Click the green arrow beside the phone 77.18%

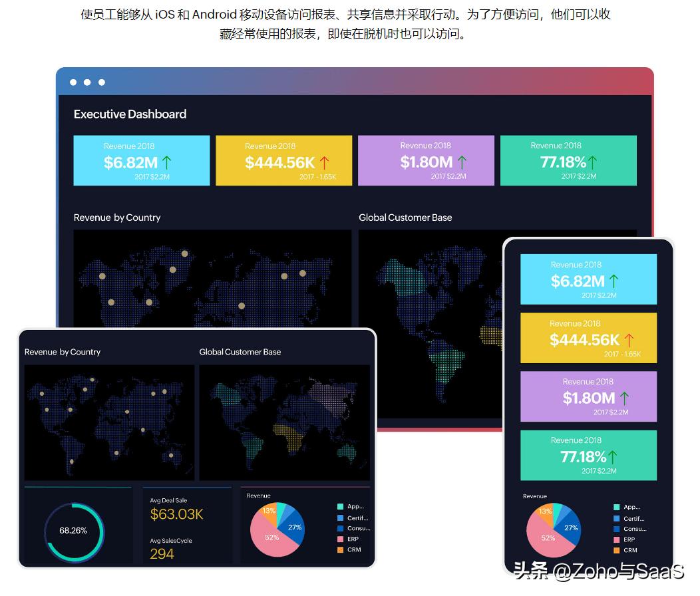tap(612, 457)
